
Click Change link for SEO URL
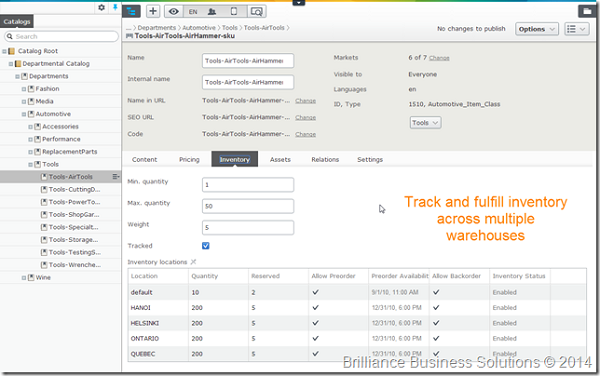(x=305, y=118)
